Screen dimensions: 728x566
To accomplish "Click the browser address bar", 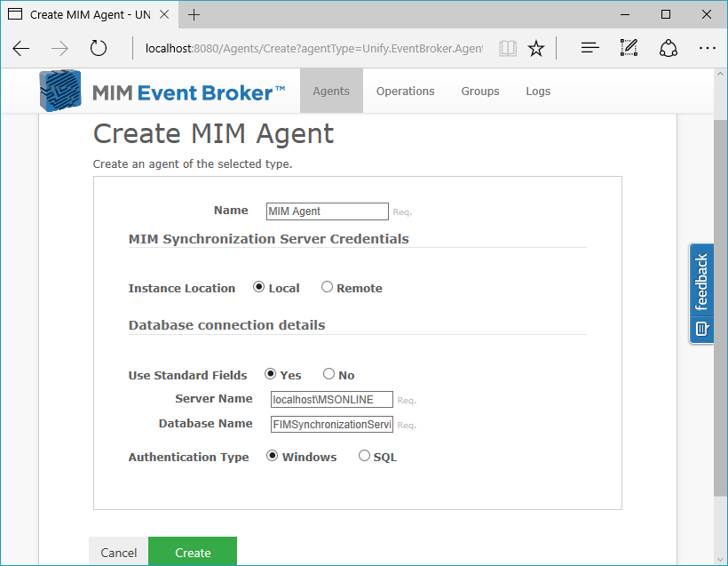I will (314, 48).
